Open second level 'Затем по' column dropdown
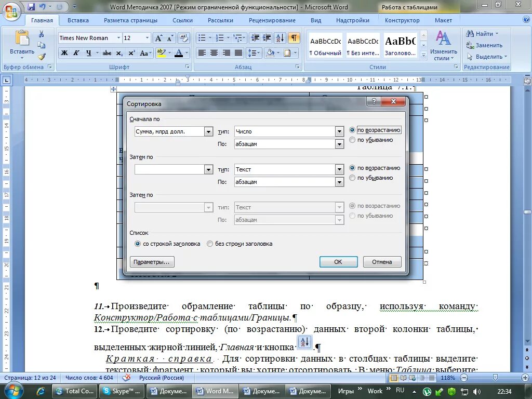The width and height of the screenshot is (532, 399). (x=209, y=169)
